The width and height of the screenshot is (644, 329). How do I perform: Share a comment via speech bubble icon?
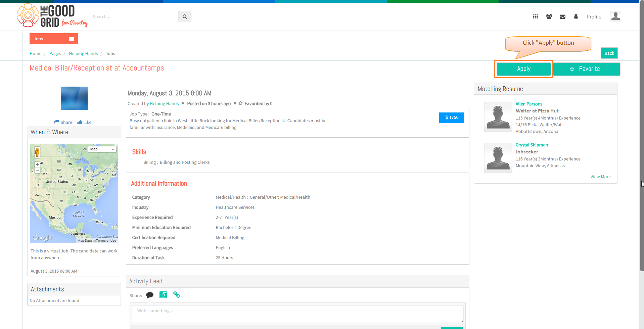point(150,295)
